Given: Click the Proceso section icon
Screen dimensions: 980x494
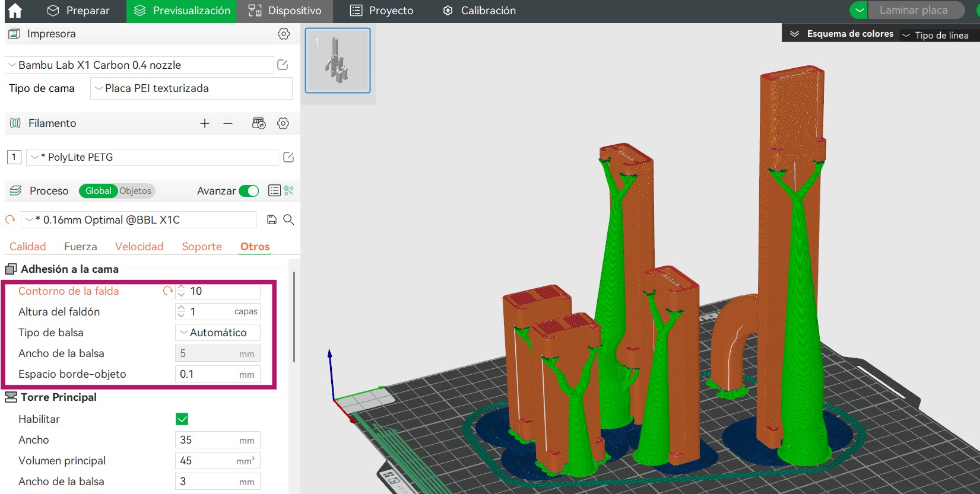Looking at the screenshot, I should pyautogui.click(x=16, y=190).
